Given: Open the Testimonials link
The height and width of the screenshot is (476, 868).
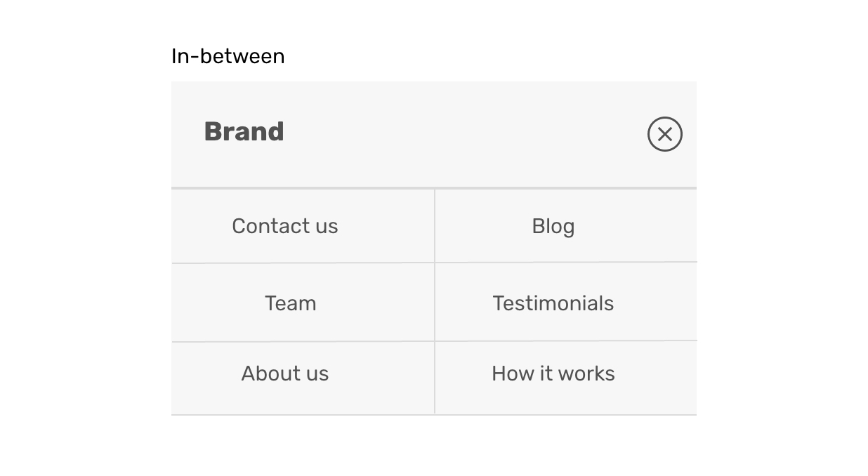Looking at the screenshot, I should (553, 303).
